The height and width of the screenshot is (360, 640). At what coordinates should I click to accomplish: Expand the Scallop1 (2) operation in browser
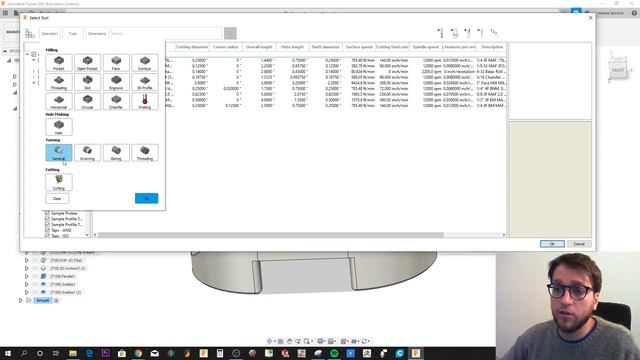27,292
